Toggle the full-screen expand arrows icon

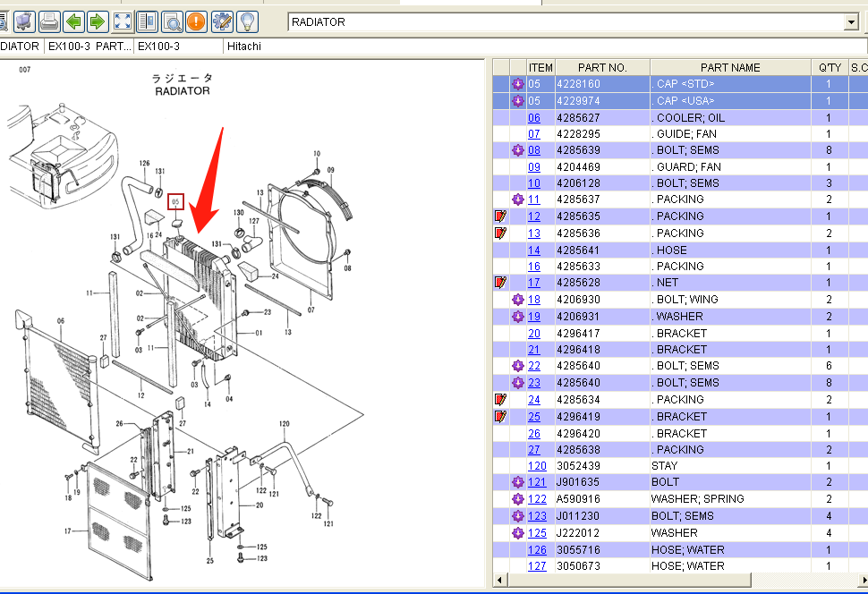coord(123,21)
